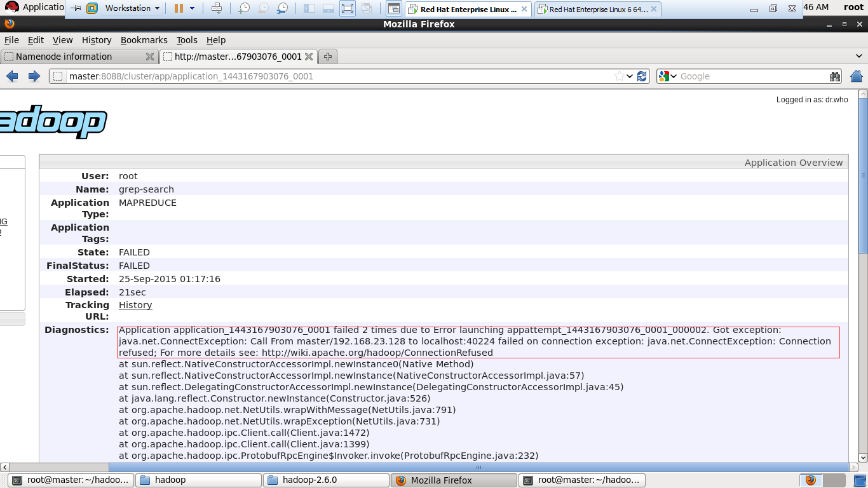Screen dimensions: 868x488
Task: Open Firefox History menu
Action: 97,40
